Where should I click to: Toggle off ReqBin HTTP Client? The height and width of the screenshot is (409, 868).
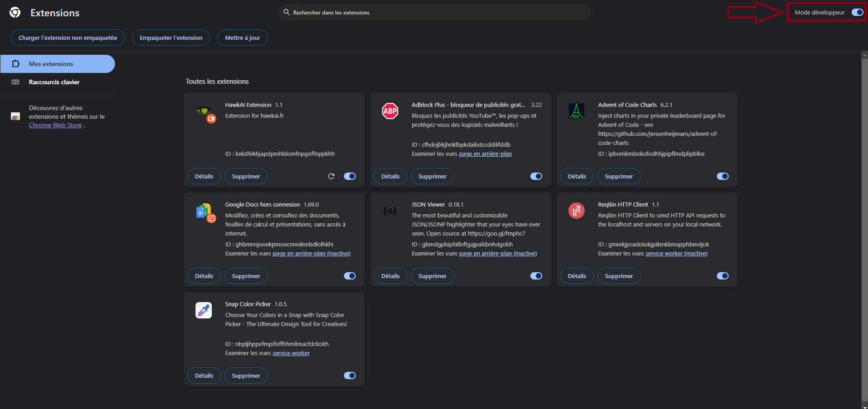(x=723, y=276)
